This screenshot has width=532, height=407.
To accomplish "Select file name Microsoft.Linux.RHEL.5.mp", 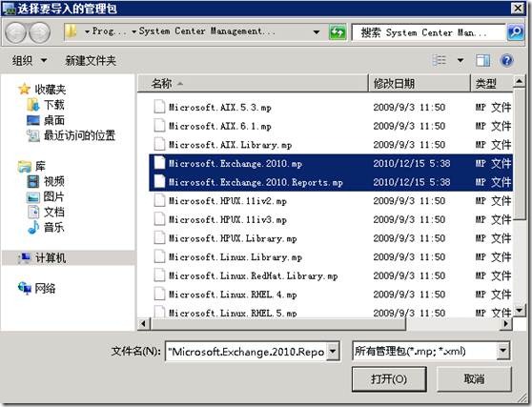I will click(x=233, y=313).
